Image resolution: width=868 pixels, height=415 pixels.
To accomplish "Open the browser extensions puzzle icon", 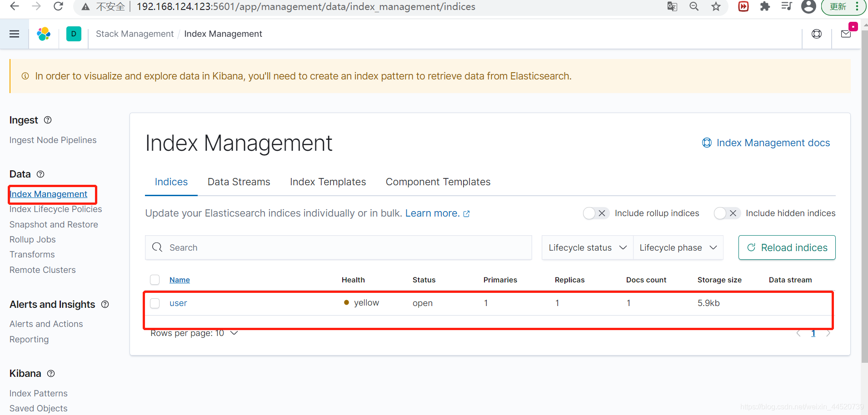I will (765, 6).
